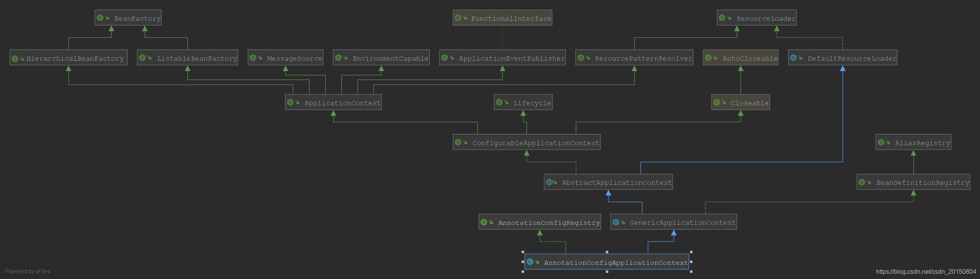Select the ResourcePatternResolver node label
The width and height of the screenshot is (980, 279).
tap(644, 58)
